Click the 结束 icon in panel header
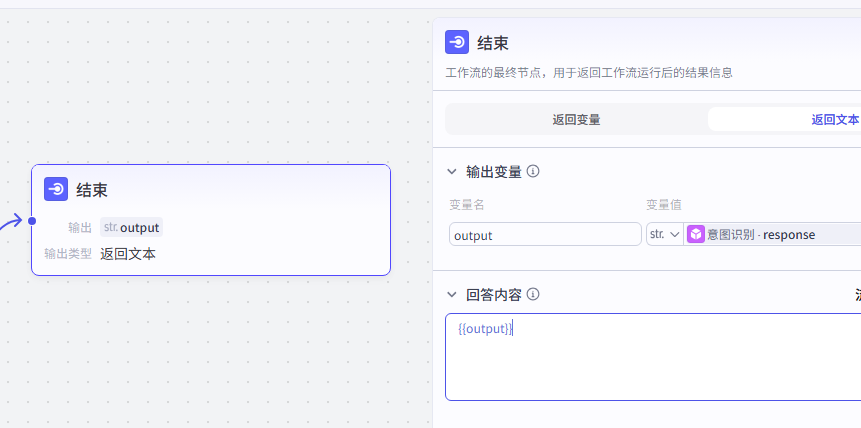 457,42
